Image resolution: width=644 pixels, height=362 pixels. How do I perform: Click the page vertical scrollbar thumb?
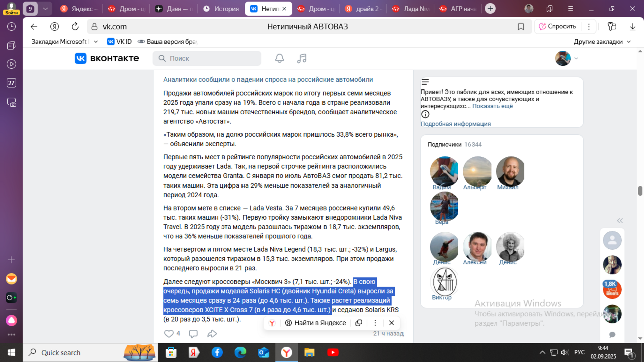pos(640,191)
